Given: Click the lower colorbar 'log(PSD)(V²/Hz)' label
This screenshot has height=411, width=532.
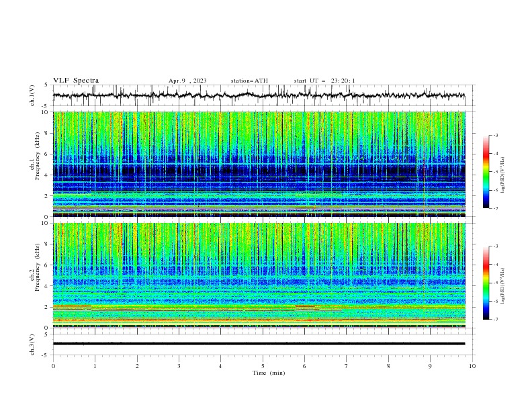Looking at the screenshot, I should tap(502, 285).
